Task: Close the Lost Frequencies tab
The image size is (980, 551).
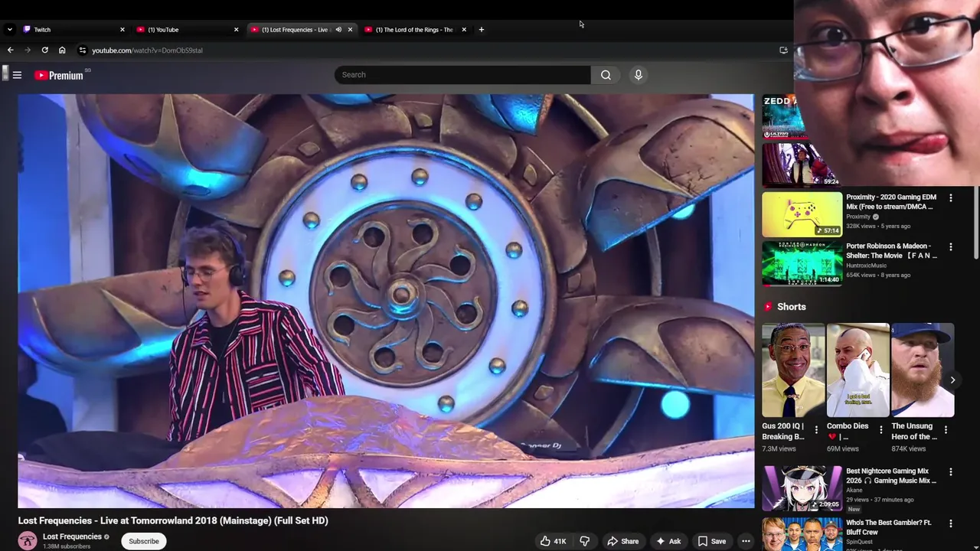Action: point(350,30)
